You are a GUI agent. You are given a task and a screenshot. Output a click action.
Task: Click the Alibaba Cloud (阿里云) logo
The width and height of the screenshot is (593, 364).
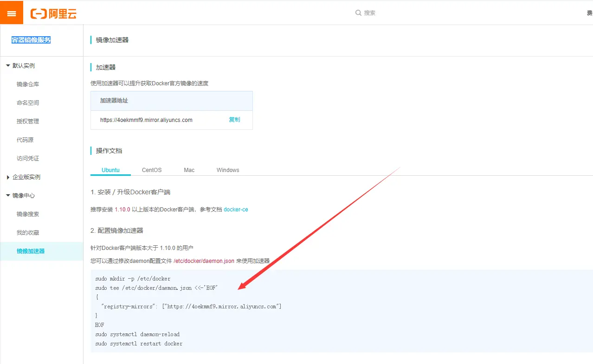click(x=52, y=13)
